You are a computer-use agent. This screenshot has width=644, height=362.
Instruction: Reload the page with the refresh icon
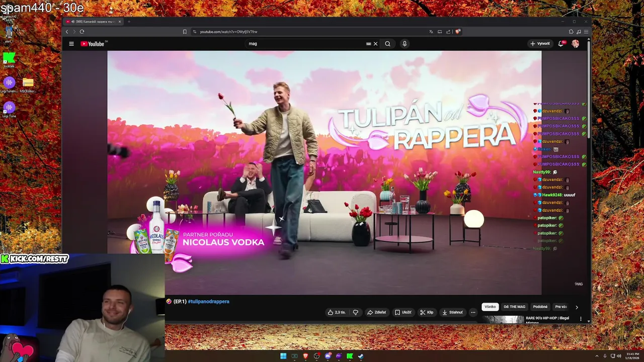pyautogui.click(x=82, y=32)
